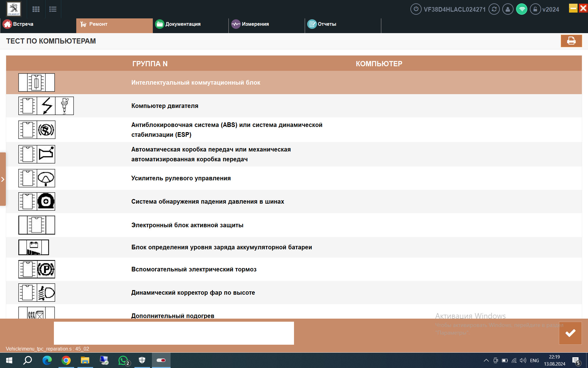Screen dimensions: 588x368
Task: Click the red home icon on Встреча tab
Action: 7,24
